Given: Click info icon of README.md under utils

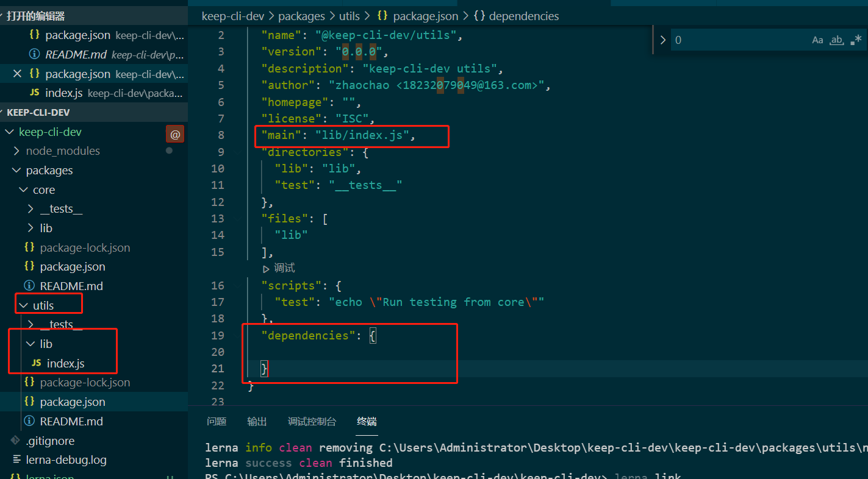Looking at the screenshot, I should pyautogui.click(x=29, y=421).
